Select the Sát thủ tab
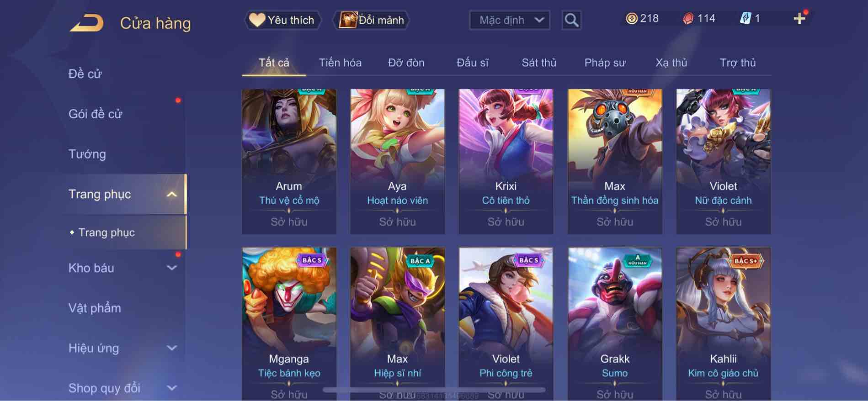Viewport: 868px width, 401px height. pos(539,63)
